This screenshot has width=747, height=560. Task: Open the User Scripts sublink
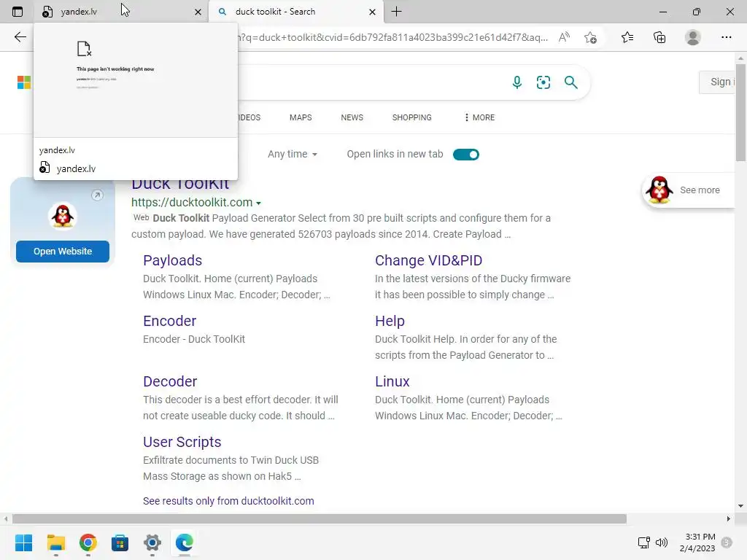point(182,442)
